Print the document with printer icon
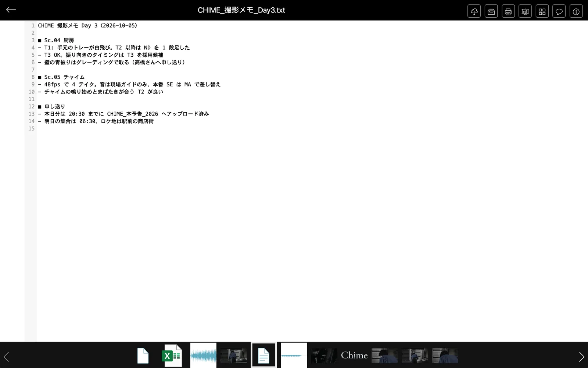 click(508, 11)
